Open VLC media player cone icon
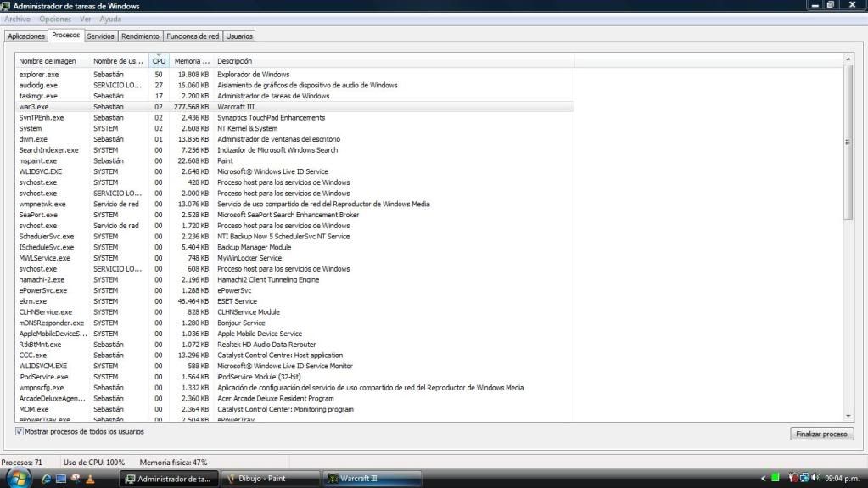868x488 pixels. click(90, 479)
